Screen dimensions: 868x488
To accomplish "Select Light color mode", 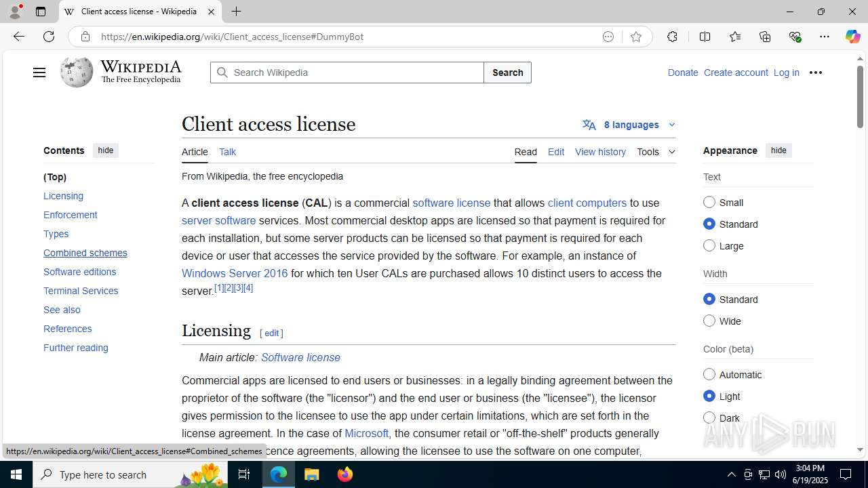I will click(x=709, y=396).
